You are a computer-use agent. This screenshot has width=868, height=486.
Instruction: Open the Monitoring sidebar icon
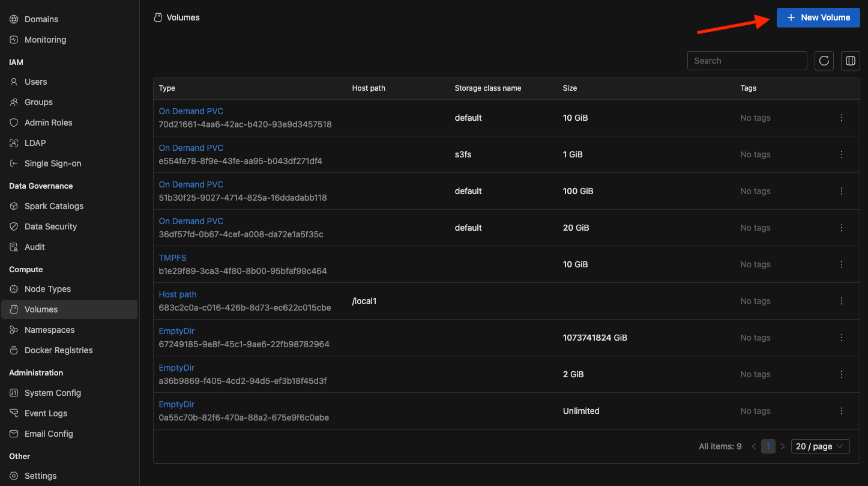tap(14, 40)
